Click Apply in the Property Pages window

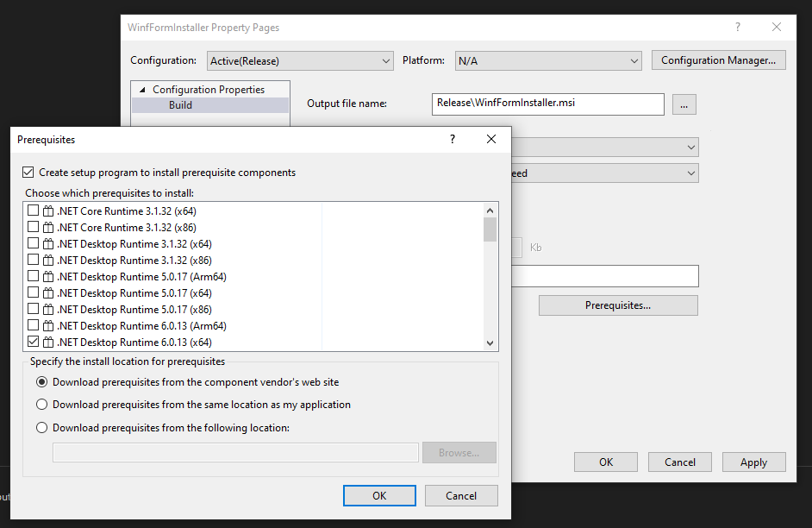[754, 462]
